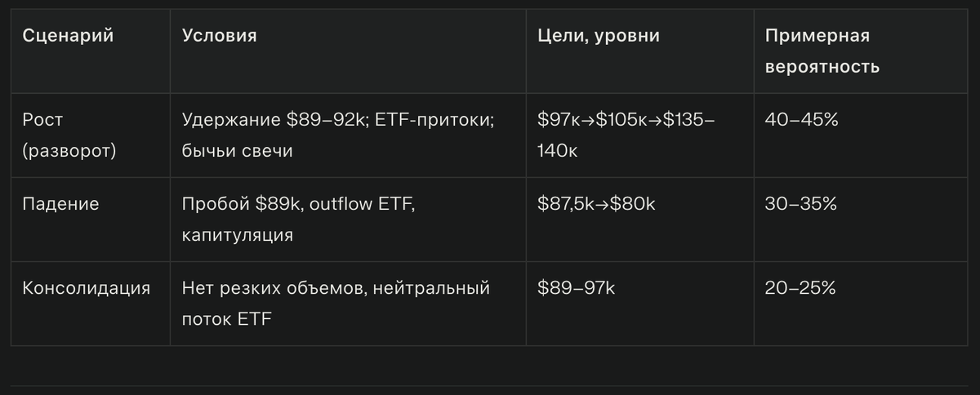Click the "$89–97k" consolidation range
Viewport: 980px width, 395px height.
577,288
